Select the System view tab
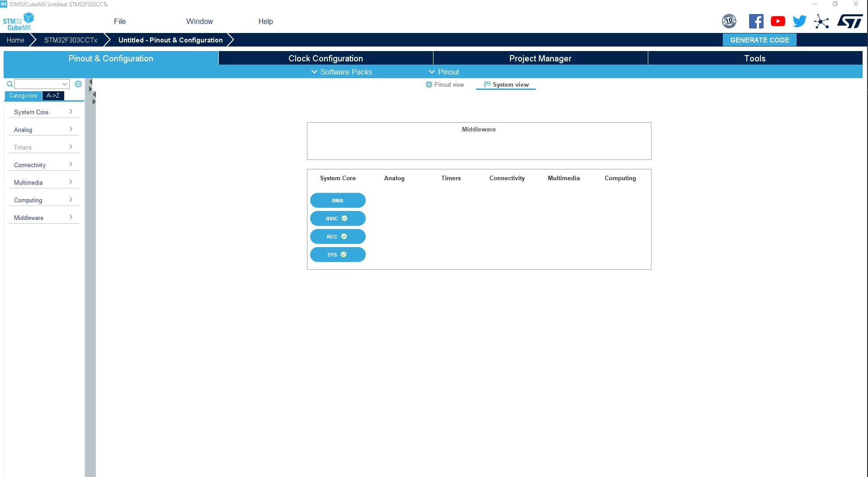 (506, 85)
